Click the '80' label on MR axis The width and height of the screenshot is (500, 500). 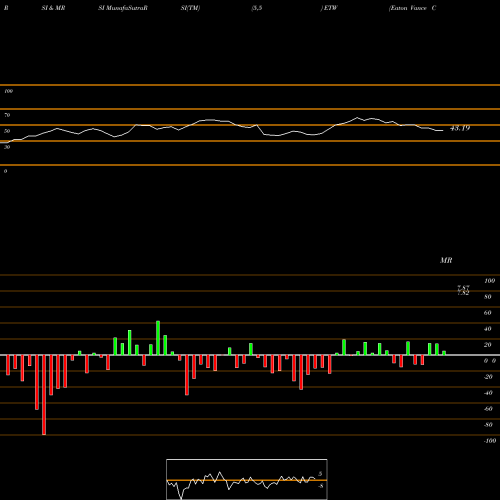click(x=488, y=297)
